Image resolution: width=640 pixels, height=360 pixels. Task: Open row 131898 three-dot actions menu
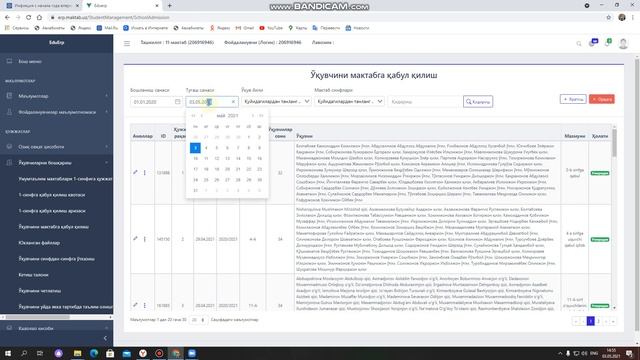pyautogui.click(x=144, y=173)
